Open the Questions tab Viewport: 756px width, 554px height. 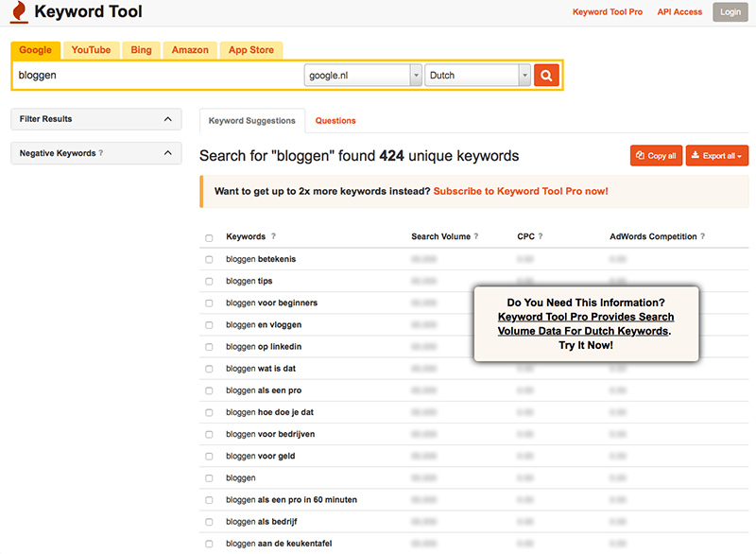(x=335, y=121)
